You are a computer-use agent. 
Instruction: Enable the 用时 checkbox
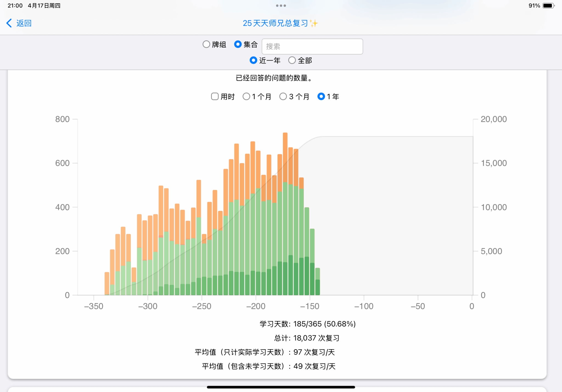point(215,96)
